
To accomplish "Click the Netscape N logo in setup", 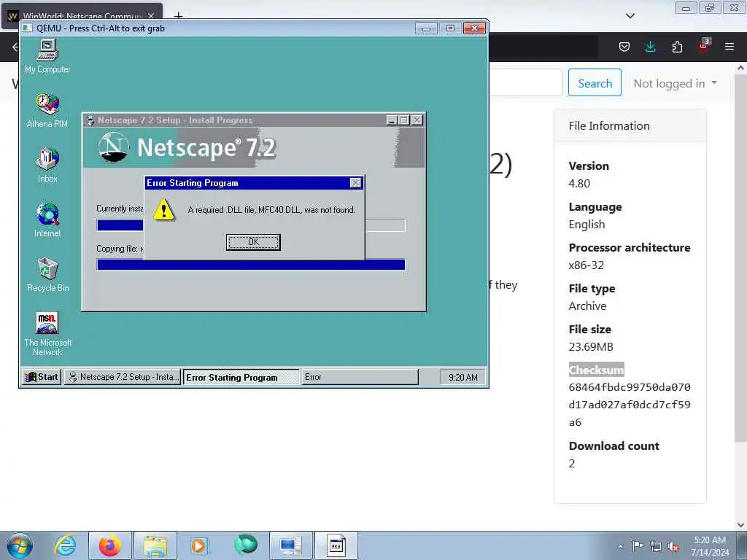I will point(113,147).
